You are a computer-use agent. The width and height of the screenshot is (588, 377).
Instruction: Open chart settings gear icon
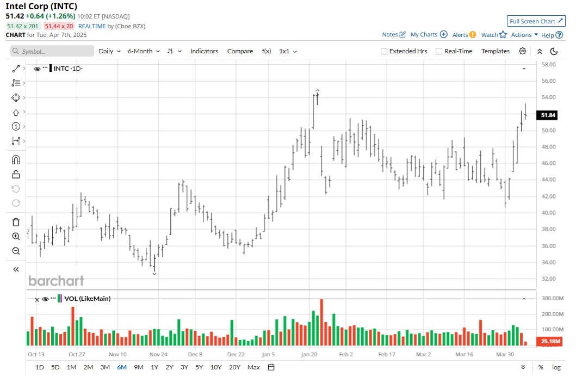pyautogui.click(x=522, y=51)
